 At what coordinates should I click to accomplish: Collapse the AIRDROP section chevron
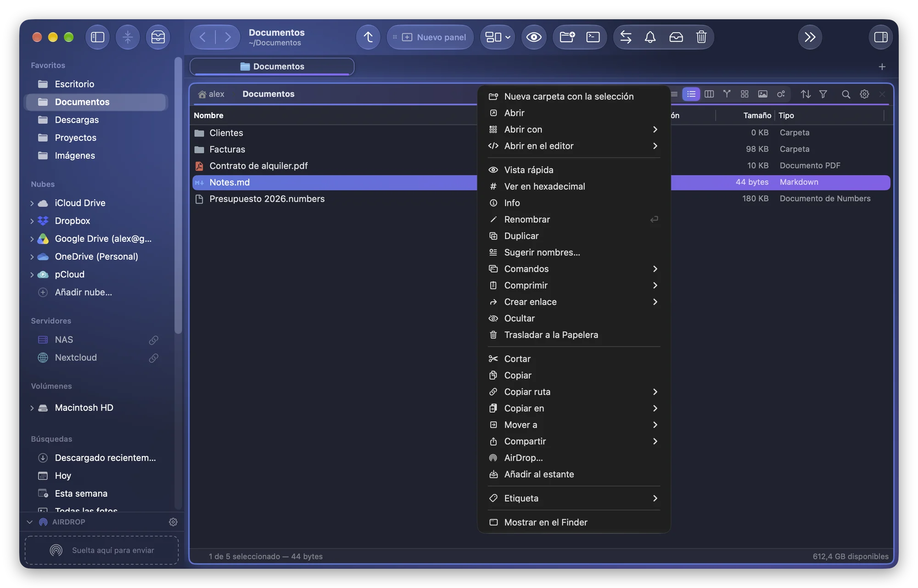[30, 522]
